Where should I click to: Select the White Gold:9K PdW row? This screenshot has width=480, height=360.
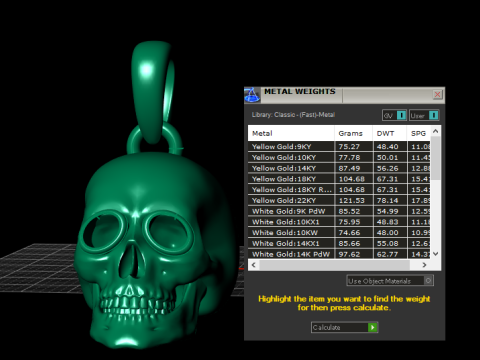pyautogui.click(x=339, y=211)
